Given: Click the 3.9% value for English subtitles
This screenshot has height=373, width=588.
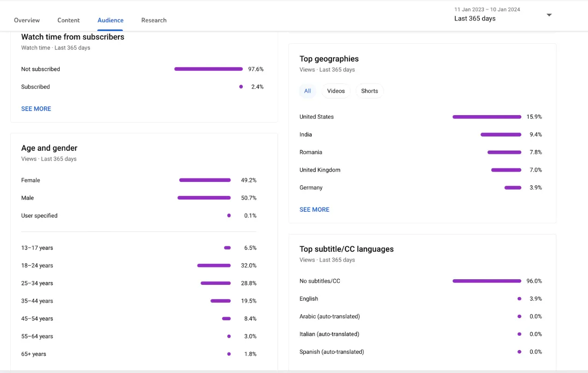Looking at the screenshot, I should pos(536,298).
